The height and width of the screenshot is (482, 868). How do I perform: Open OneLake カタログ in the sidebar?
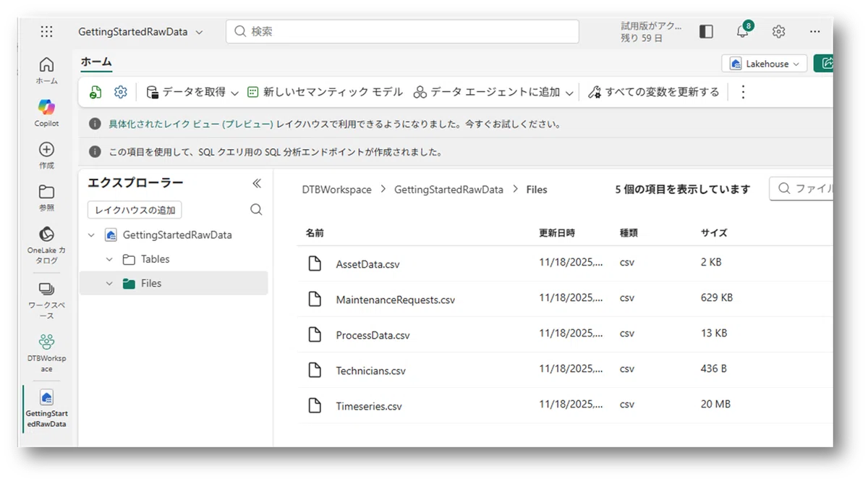[46, 245]
